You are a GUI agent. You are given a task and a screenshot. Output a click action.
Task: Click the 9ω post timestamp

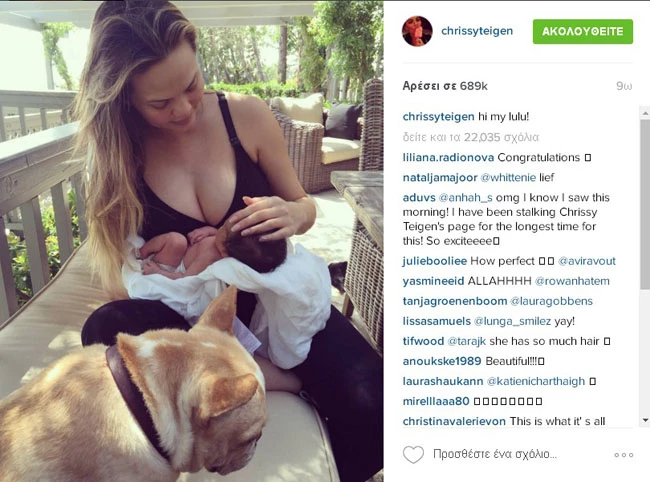pos(624,86)
